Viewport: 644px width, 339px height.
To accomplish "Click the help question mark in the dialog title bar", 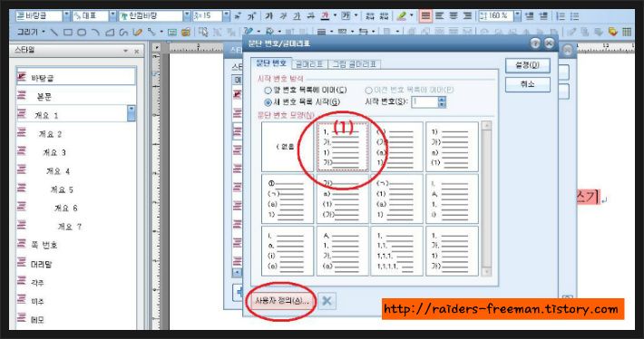I will click(x=535, y=44).
